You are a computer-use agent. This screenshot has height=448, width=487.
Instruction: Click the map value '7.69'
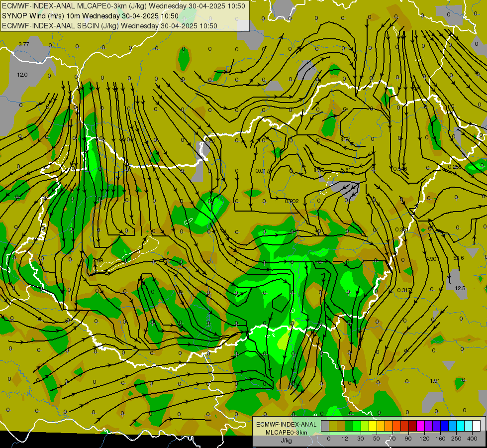98,260
